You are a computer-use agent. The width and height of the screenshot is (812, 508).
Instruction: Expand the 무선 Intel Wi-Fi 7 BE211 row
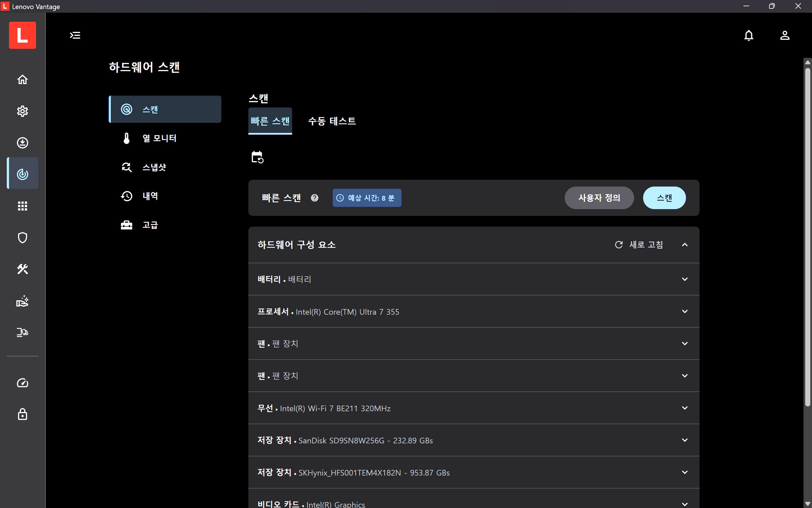tap(474, 408)
